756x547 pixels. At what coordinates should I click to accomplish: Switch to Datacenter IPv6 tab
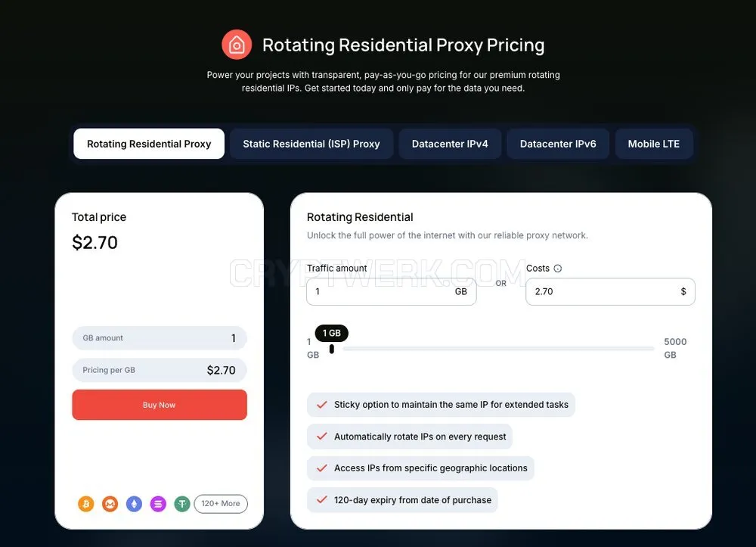click(x=558, y=144)
